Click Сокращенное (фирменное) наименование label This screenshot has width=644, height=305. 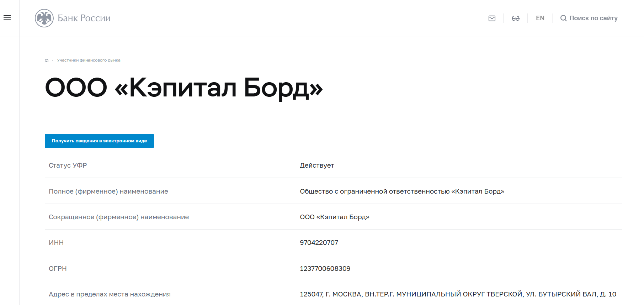119,217
